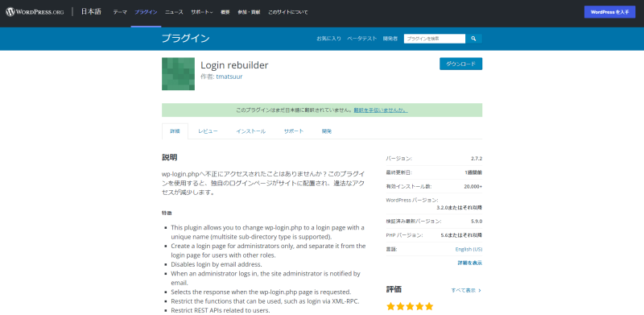Viewport: 644px width, 315px height.
Task: Switch to the サポート tab below the notice
Action: (294, 131)
